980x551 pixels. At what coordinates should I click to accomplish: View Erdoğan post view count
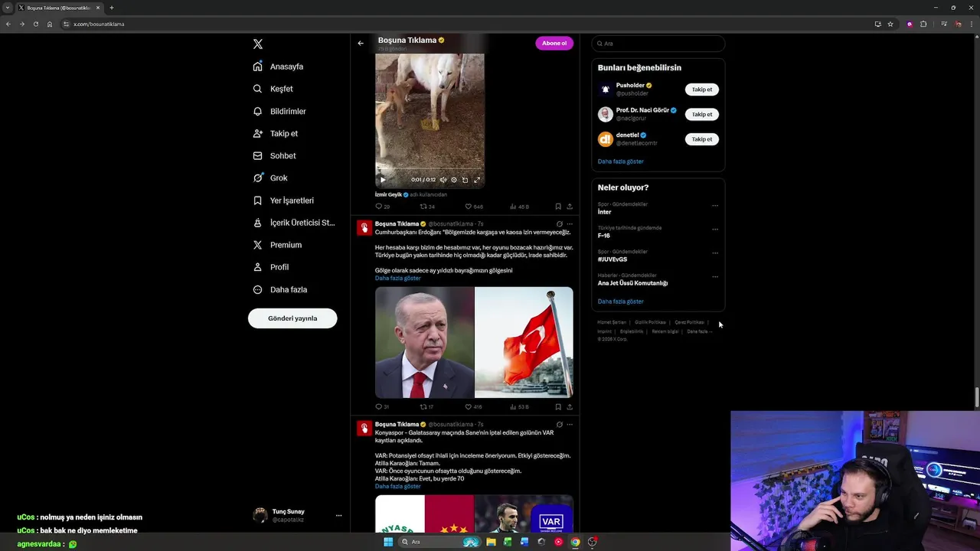(518, 407)
